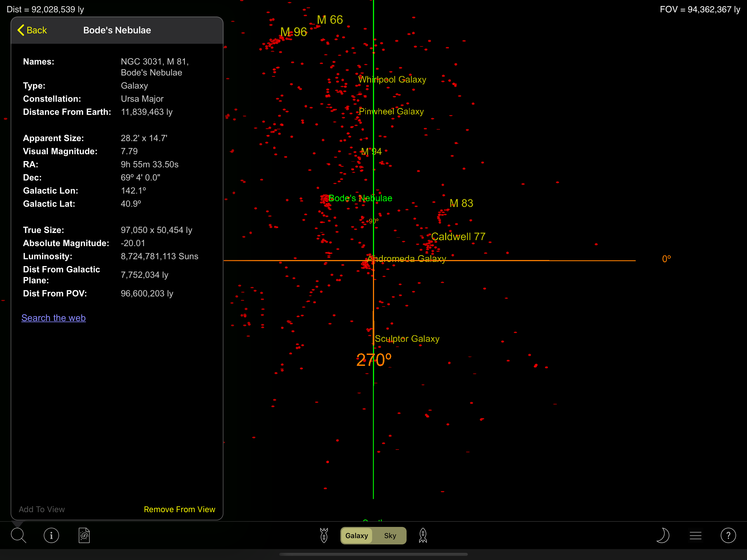This screenshot has width=747, height=560.
Task: Open the search magnifier tool
Action: click(x=18, y=535)
